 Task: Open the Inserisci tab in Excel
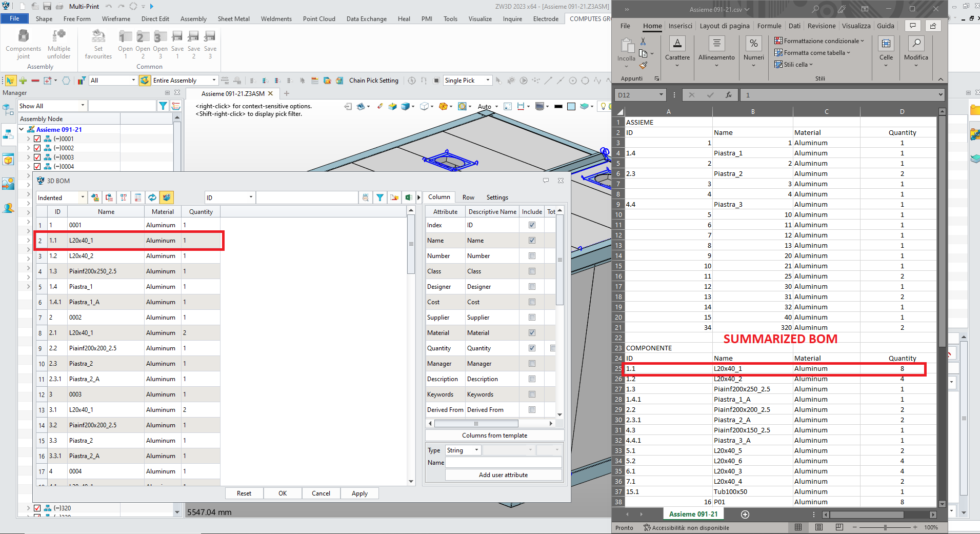[x=680, y=26]
